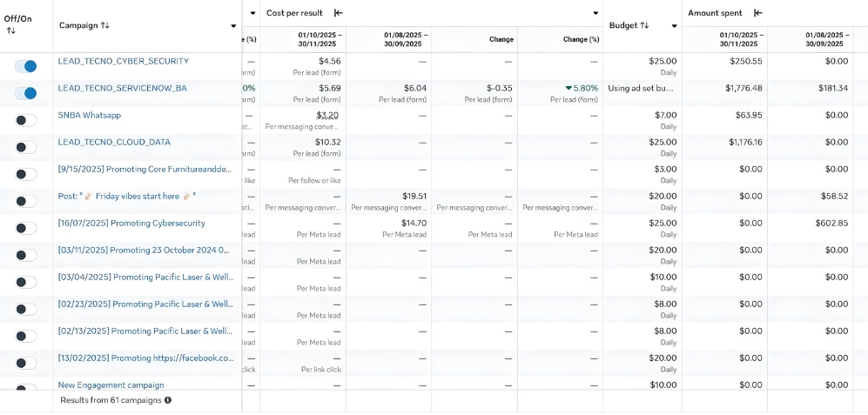The height and width of the screenshot is (415, 868).
Task: Disable the LEAD_TECNO_SERVICENOW_BA campaign switch
Action: pos(26,93)
